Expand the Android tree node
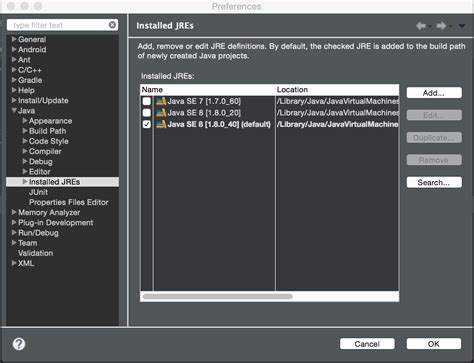 click(x=14, y=49)
